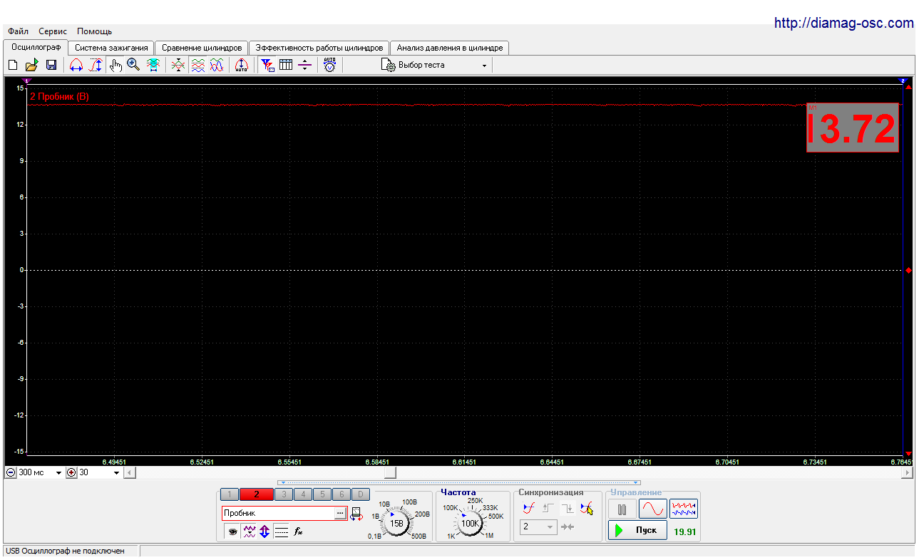The image size is (924, 560).
Task: Open the Помощь menu
Action: (x=94, y=31)
